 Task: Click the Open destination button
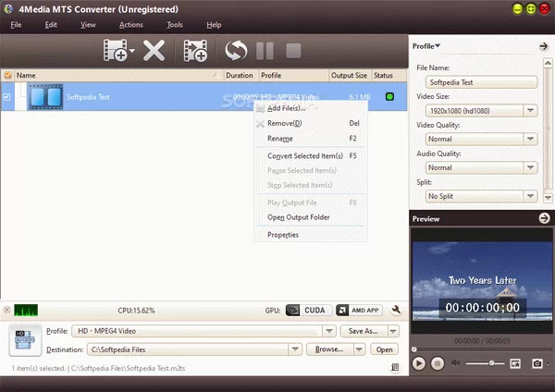tap(385, 349)
